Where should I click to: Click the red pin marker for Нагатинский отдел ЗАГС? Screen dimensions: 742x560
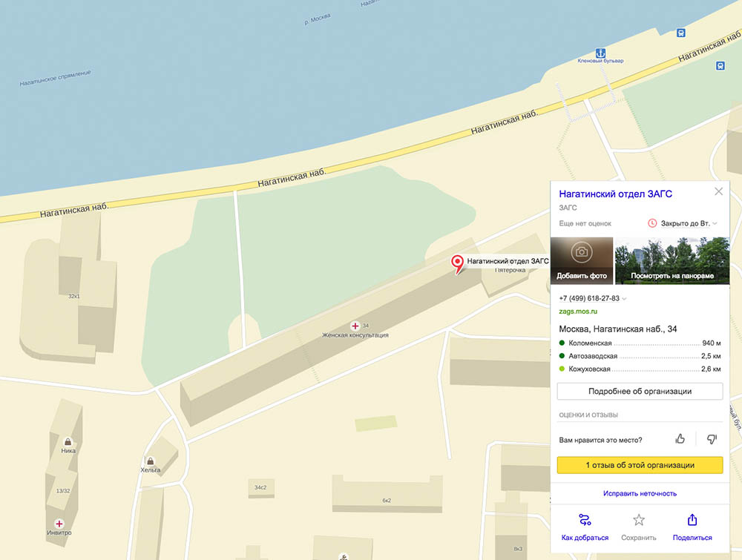(458, 263)
